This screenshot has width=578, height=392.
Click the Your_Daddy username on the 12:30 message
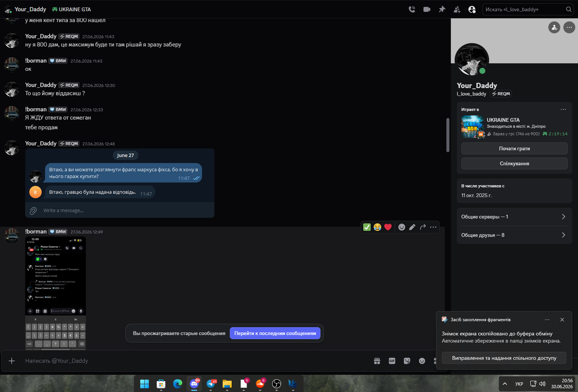[x=41, y=85]
